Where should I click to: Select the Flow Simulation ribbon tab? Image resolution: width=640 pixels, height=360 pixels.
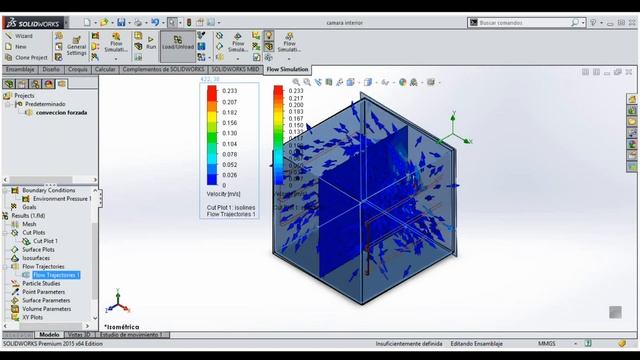[x=287, y=69]
